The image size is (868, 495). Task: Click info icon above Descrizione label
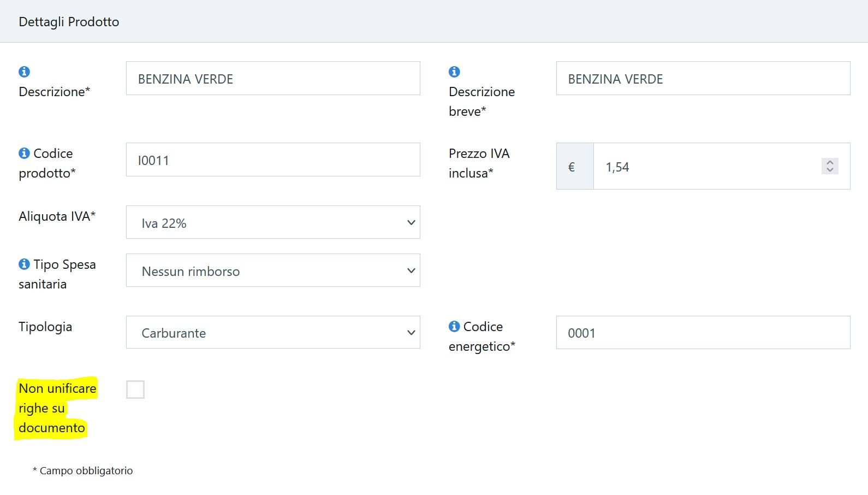[24, 72]
